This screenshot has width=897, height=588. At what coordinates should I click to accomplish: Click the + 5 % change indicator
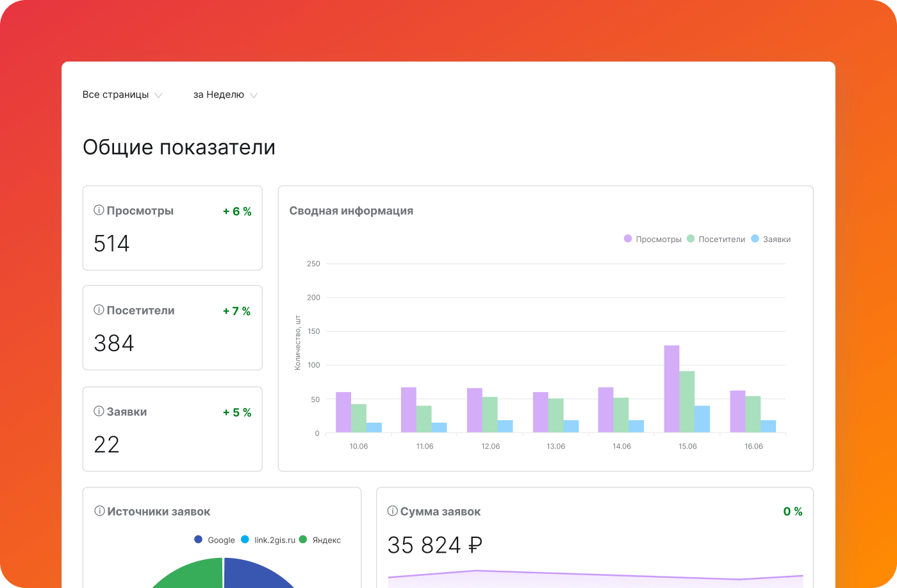(x=237, y=412)
